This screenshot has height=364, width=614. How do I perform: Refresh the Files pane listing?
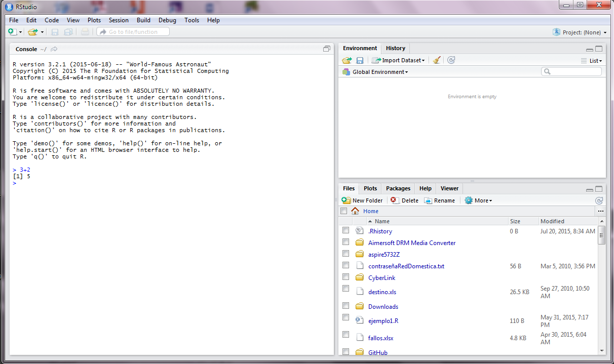599,200
